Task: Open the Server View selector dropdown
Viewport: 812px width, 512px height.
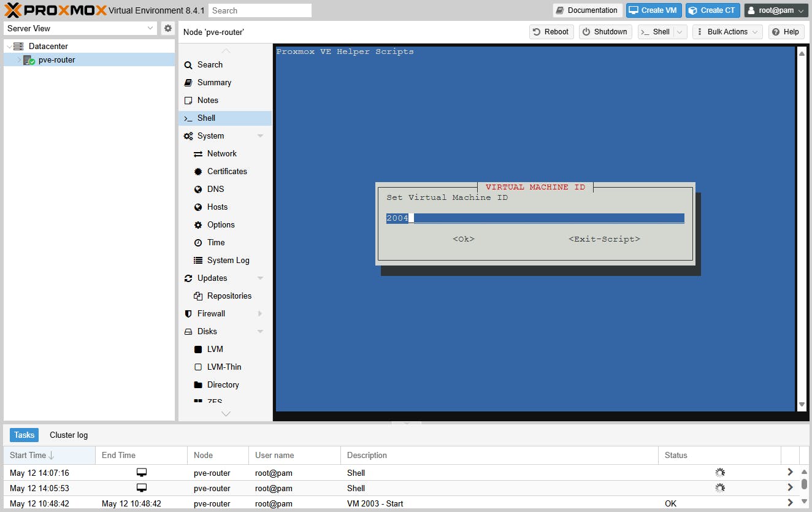Action: (x=149, y=28)
